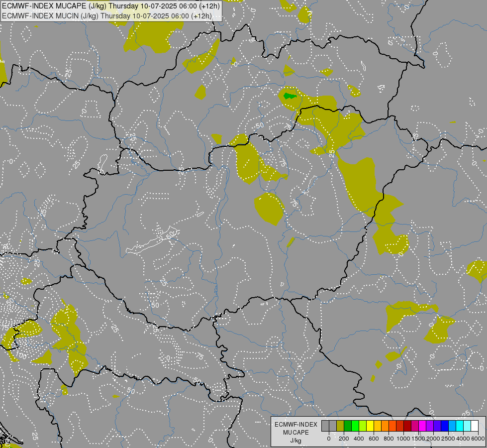Image resolution: width=487 pixels, height=448 pixels.
Task: Click the legend value label 6000
Action: tap(478, 439)
